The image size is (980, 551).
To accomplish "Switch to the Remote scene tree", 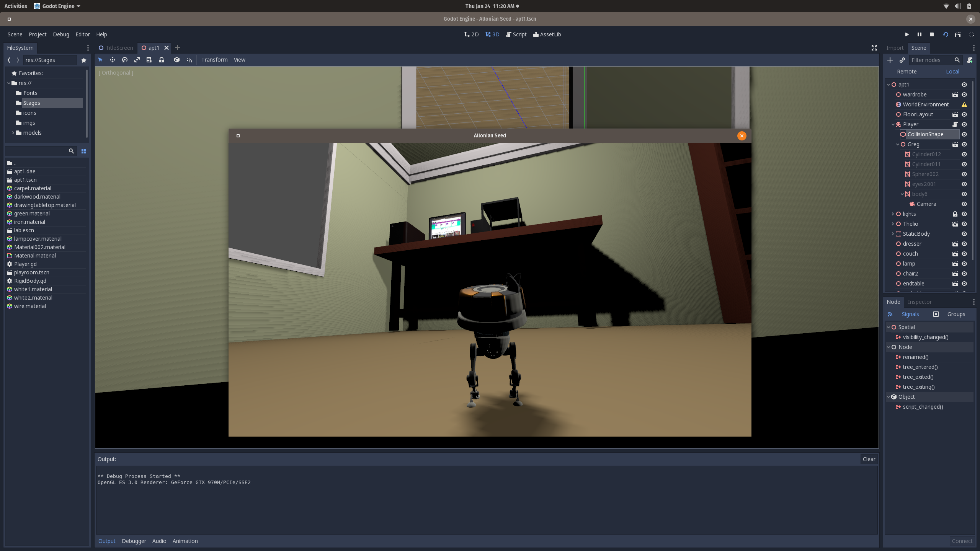I will pyautogui.click(x=907, y=72).
